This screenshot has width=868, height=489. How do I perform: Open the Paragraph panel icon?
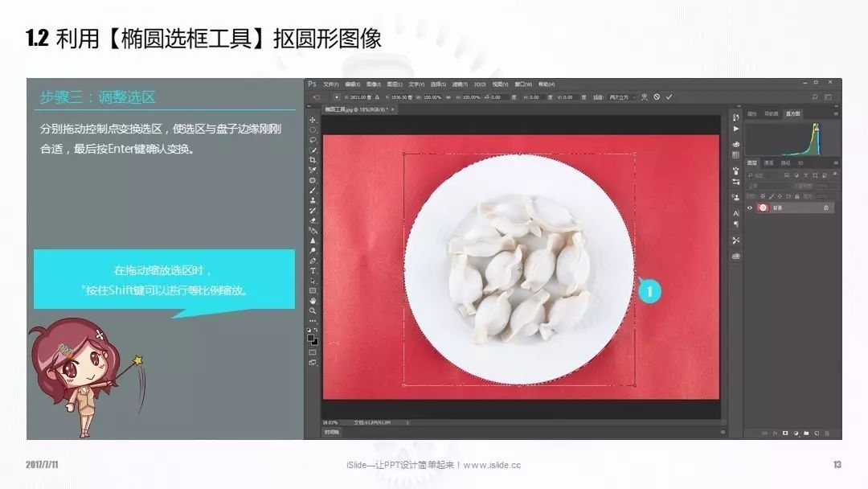pos(735,224)
